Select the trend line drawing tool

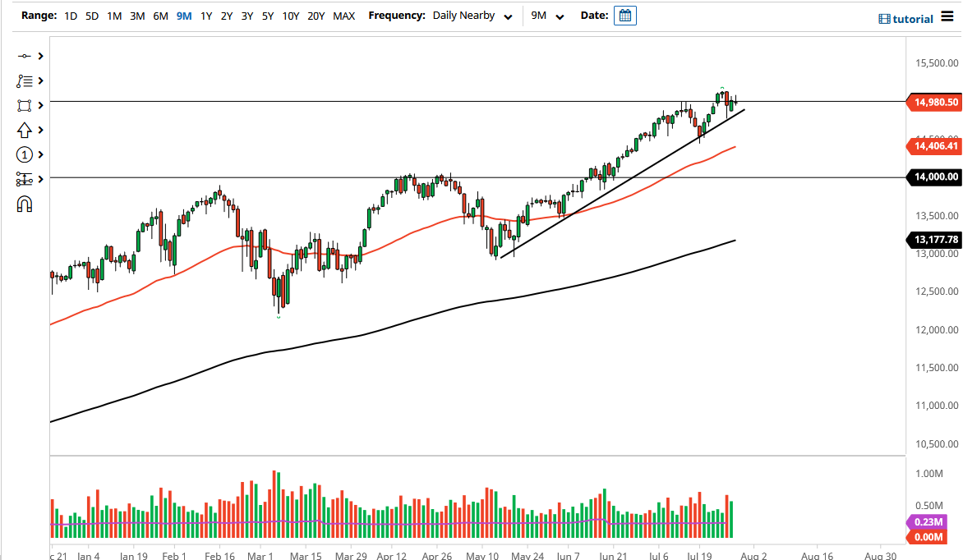coord(25,56)
